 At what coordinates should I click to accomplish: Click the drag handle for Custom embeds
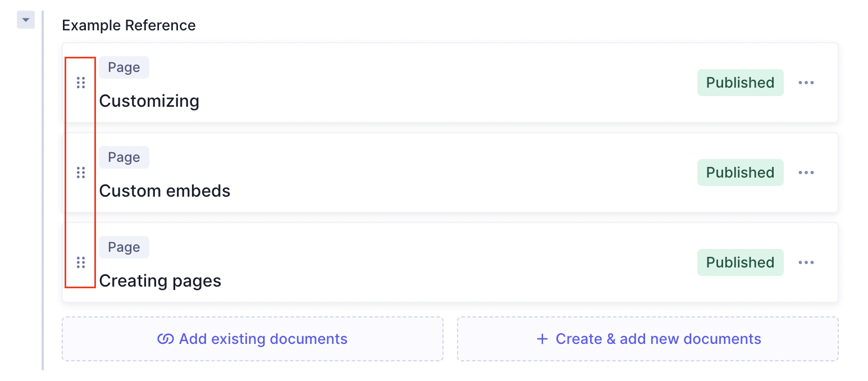click(81, 173)
